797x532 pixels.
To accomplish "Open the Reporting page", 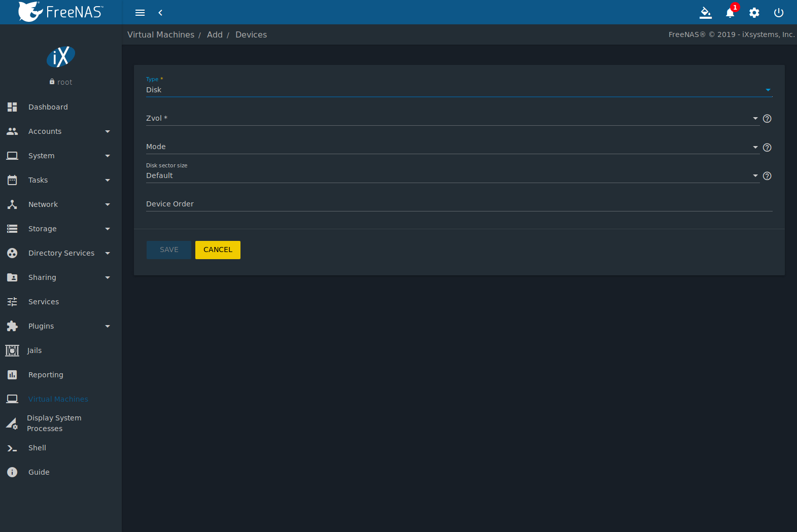I will pos(46,375).
